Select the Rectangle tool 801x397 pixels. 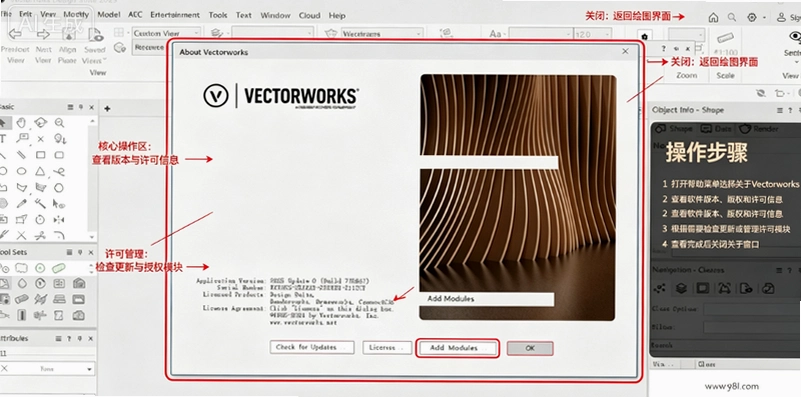40,155
